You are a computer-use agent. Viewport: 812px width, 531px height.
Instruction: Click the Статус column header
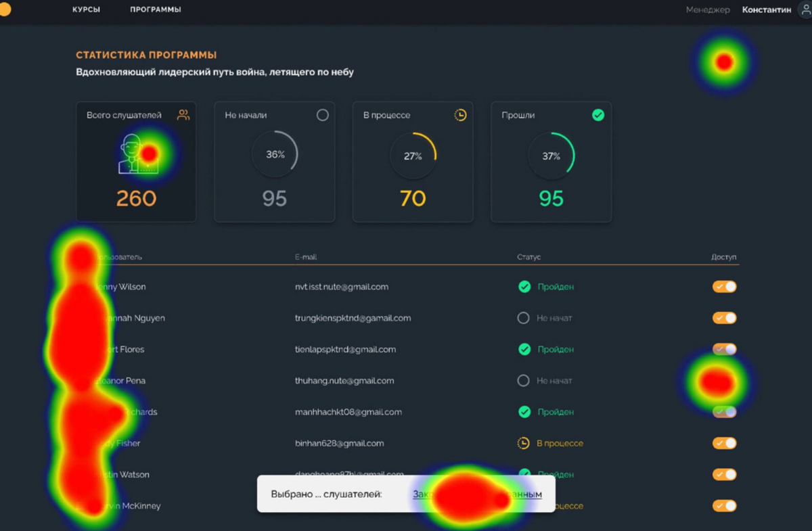pyautogui.click(x=529, y=258)
